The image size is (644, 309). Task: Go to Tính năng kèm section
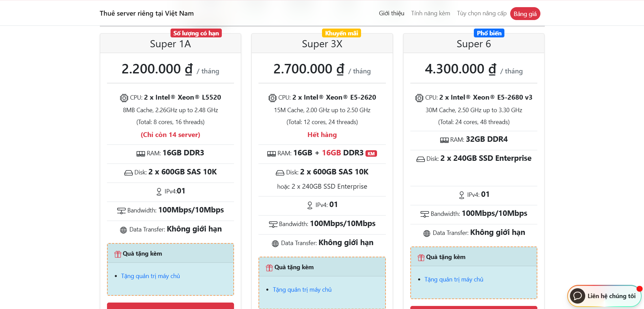pyautogui.click(x=430, y=13)
